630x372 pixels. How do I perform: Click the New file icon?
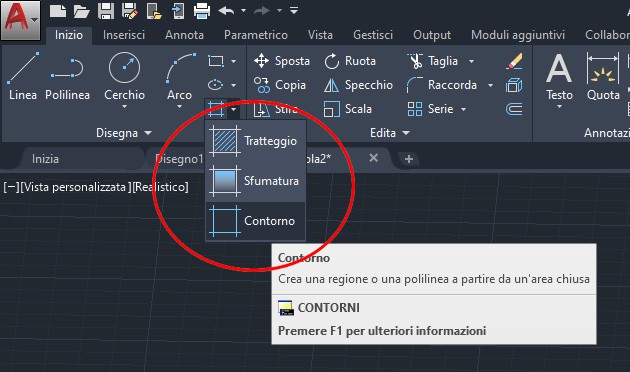coord(58,11)
